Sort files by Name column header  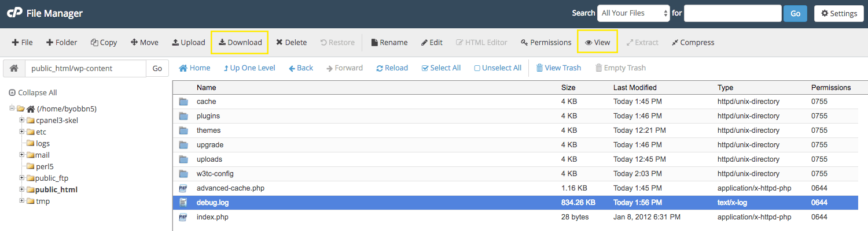(207, 88)
